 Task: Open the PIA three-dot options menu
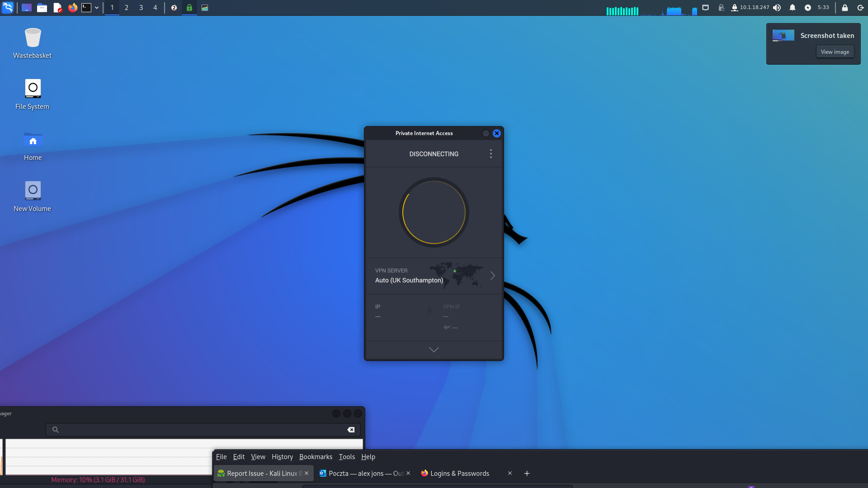coord(491,154)
